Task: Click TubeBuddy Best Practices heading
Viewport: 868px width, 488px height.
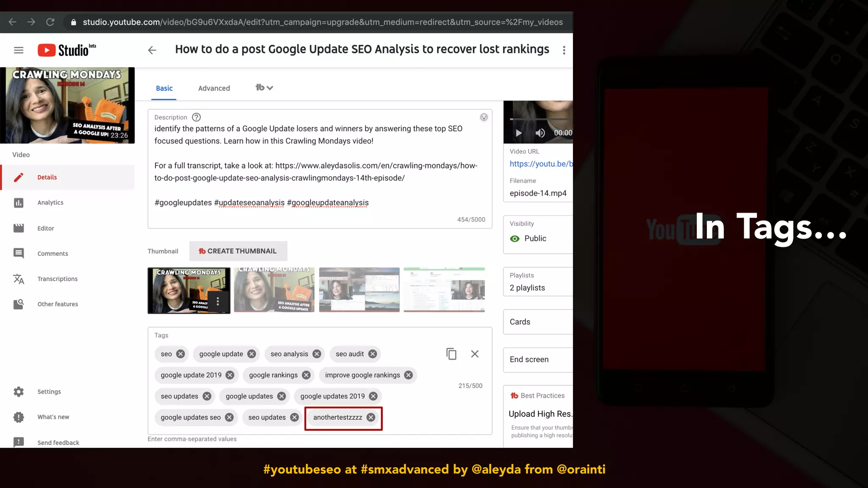Action: 538,396
